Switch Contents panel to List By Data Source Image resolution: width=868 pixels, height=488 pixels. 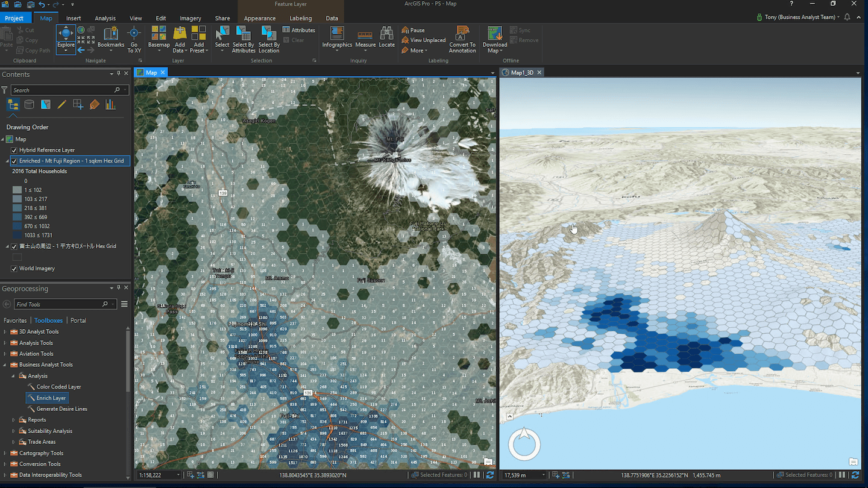point(29,104)
